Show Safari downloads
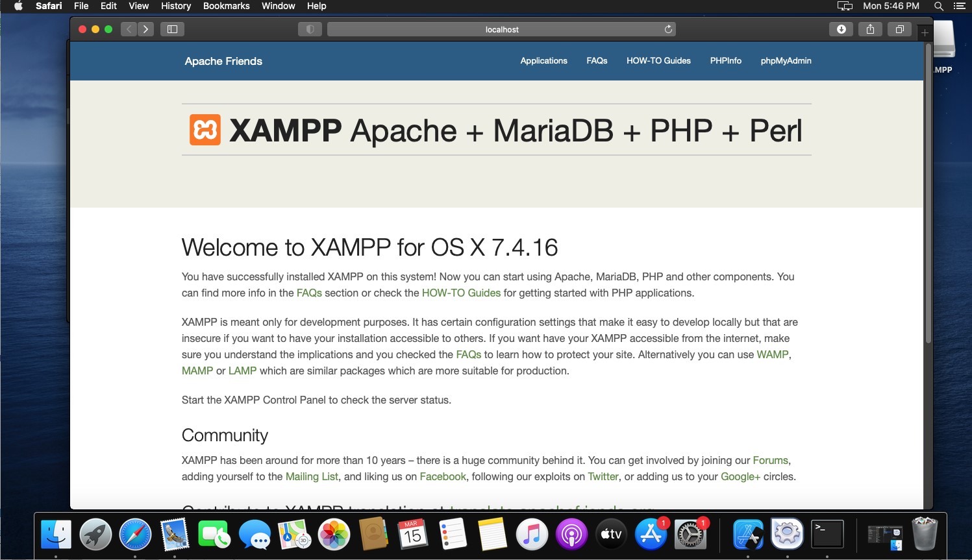The image size is (972, 560). tap(841, 29)
